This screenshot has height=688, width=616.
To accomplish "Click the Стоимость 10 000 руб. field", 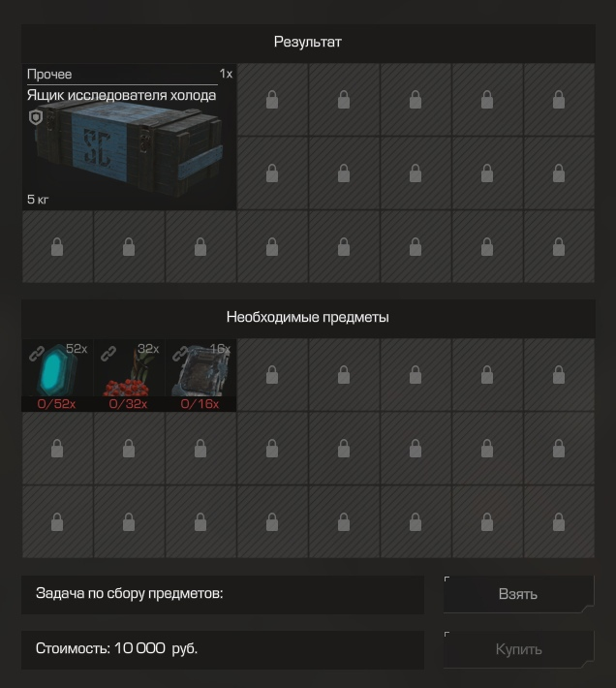I will [x=223, y=649].
